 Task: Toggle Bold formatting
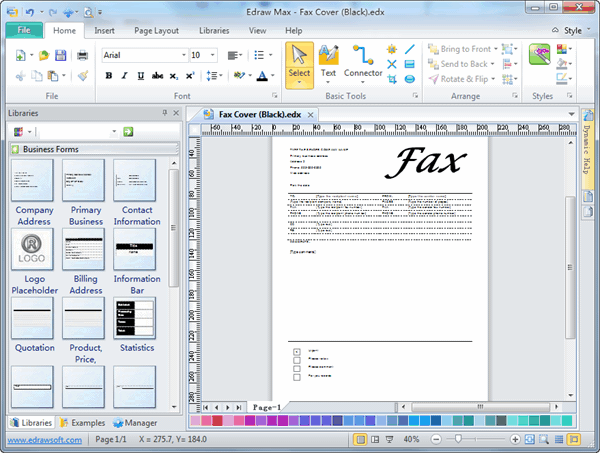click(109, 76)
